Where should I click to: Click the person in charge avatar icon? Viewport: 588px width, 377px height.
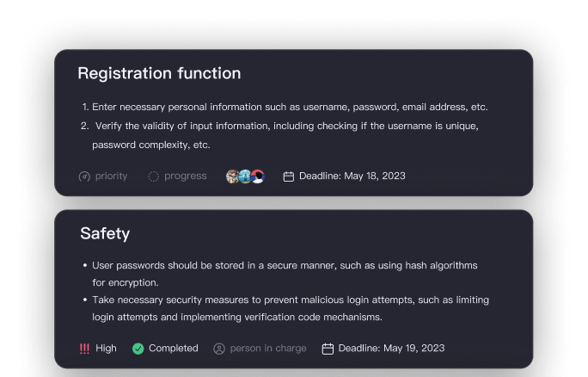218,349
